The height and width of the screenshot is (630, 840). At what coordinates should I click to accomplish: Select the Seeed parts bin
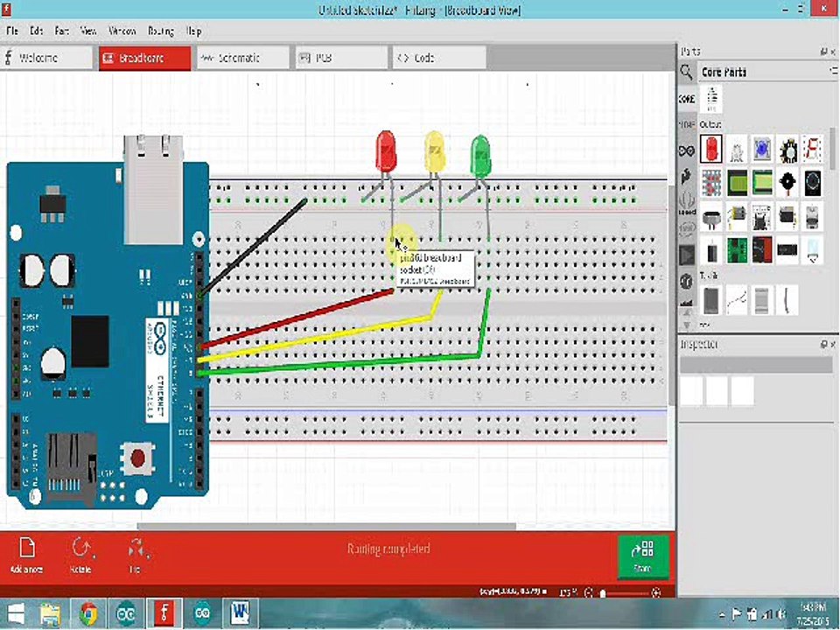coord(687,204)
